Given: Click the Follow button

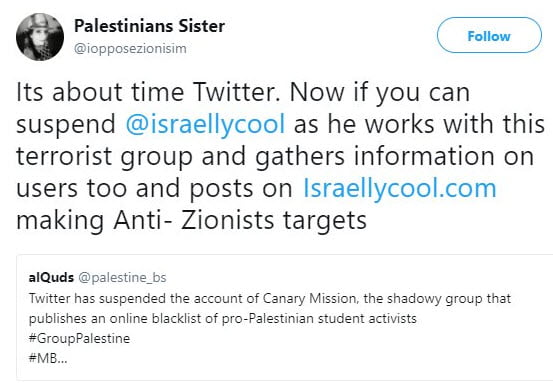Looking at the screenshot, I should pos(489,35).
